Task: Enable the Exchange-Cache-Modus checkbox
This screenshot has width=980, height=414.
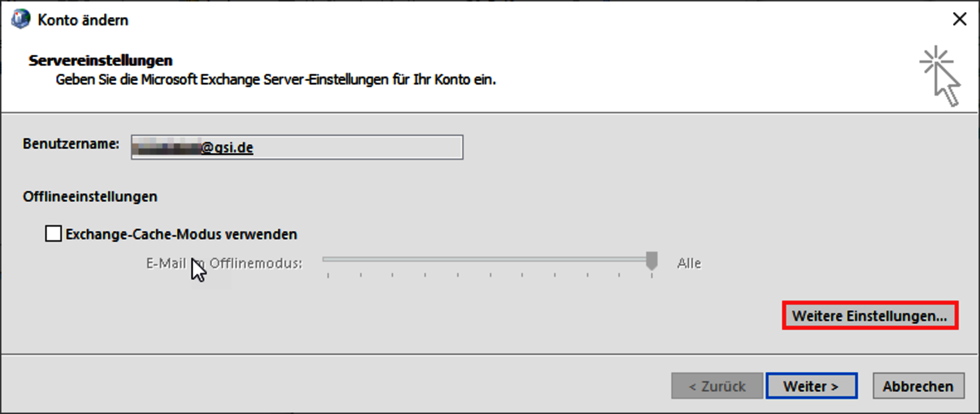Action: click(53, 233)
